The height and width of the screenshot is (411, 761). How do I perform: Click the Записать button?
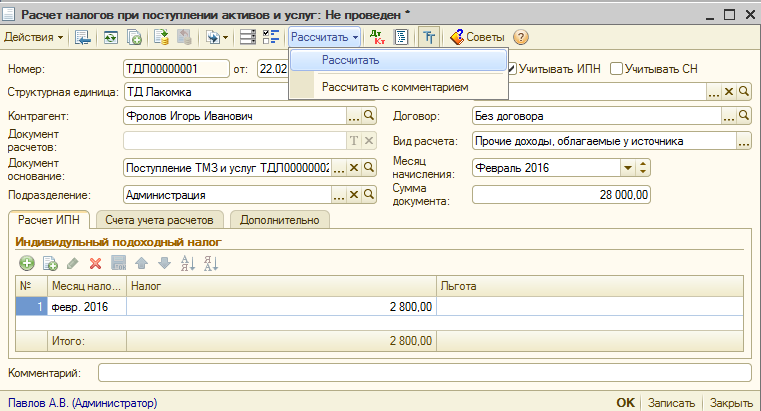point(671,403)
